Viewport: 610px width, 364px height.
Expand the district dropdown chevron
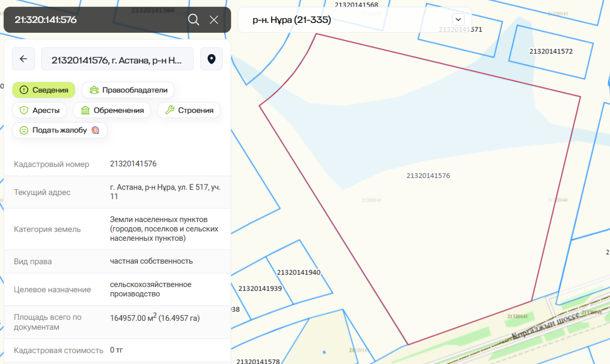(x=458, y=20)
